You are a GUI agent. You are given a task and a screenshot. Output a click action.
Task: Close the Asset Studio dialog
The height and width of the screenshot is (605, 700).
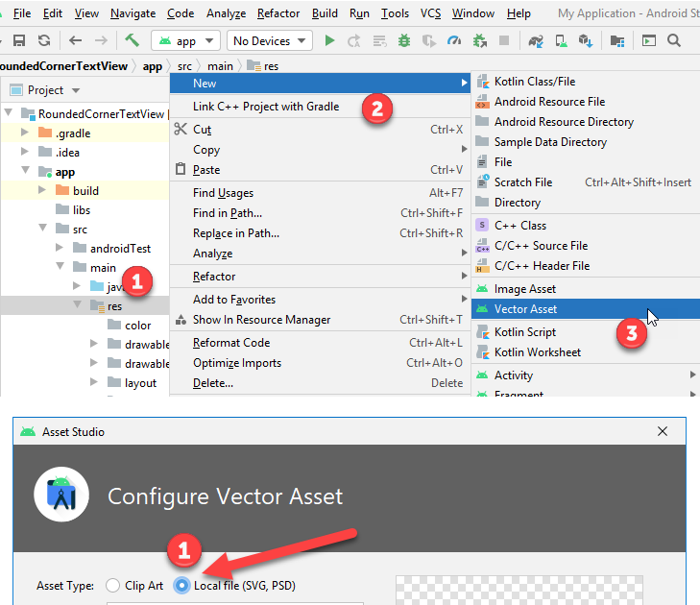tap(662, 431)
